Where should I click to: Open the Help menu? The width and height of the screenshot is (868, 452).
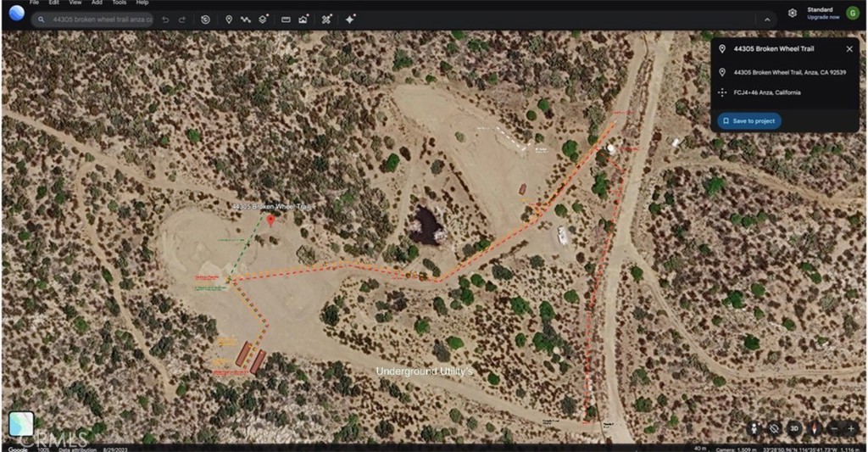tap(142, 3)
